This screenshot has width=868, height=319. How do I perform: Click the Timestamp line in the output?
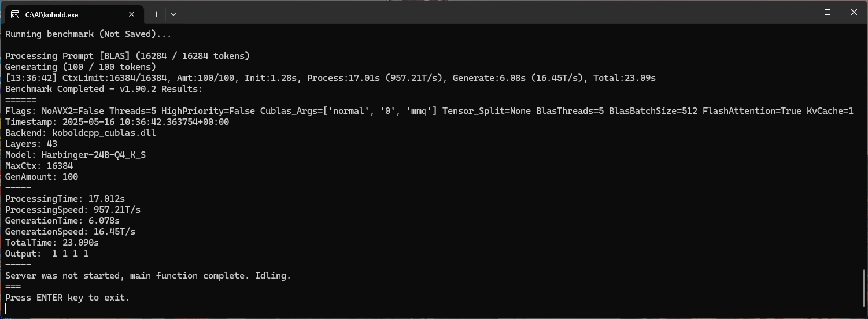tap(117, 122)
